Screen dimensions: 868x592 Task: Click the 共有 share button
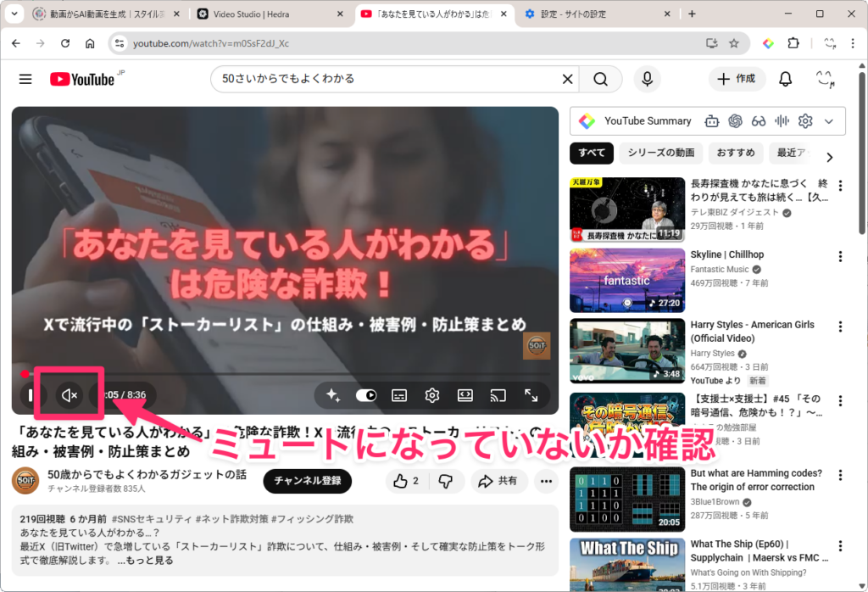(498, 481)
